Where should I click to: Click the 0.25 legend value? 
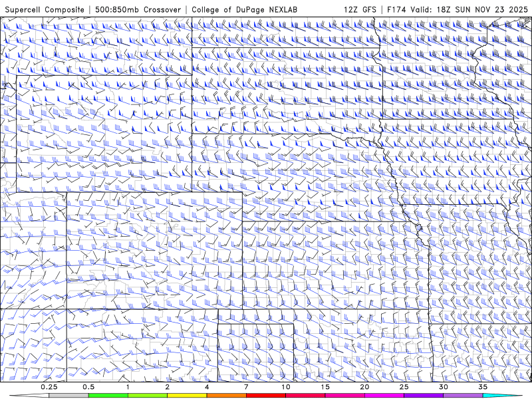click(49, 387)
